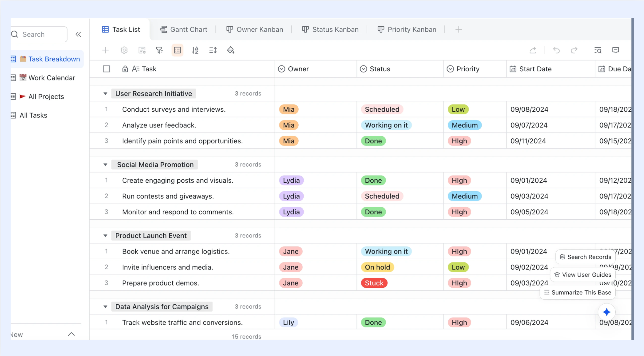Click the undo arrow icon
The image size is (644, 356).
pos(556,50)
